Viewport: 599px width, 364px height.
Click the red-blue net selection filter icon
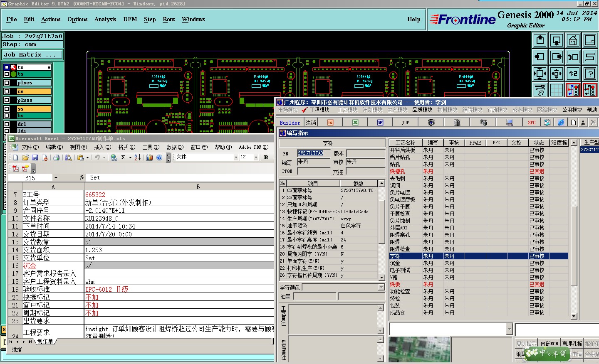pyautogui.click(x=573, y=90)
